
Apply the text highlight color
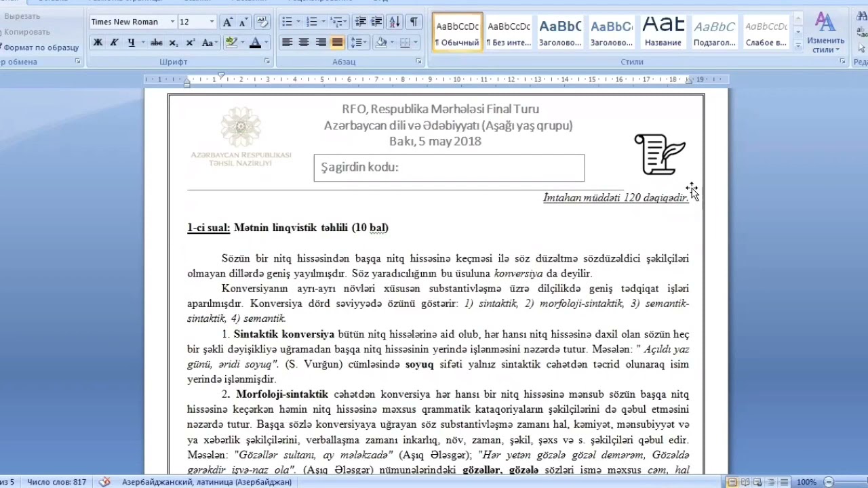(x=231, y=43)
